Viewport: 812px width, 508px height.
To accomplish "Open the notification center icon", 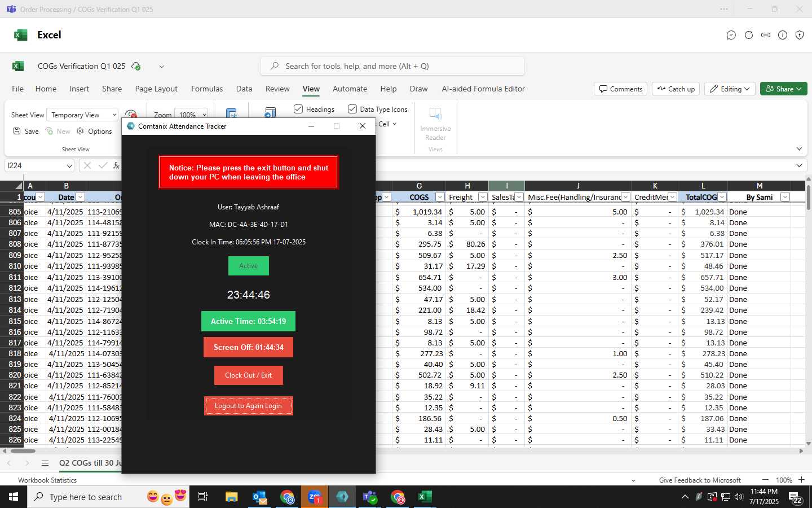I will click(795, 497).
